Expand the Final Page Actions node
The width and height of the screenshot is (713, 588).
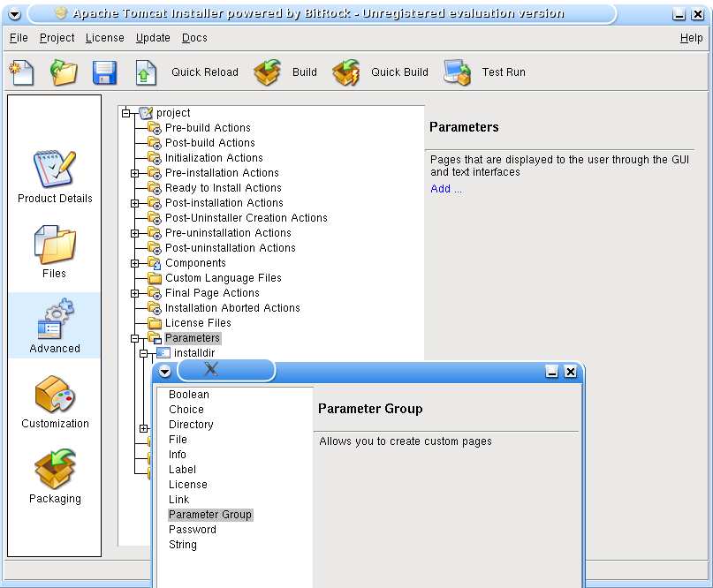(134, 293)
